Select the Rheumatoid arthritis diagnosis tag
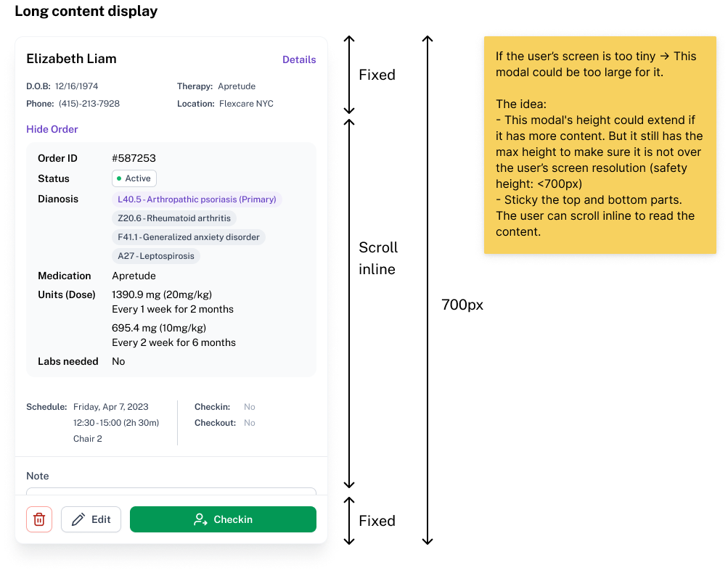The height and width of the screenshot is (573, 728). tap(174, 218)
